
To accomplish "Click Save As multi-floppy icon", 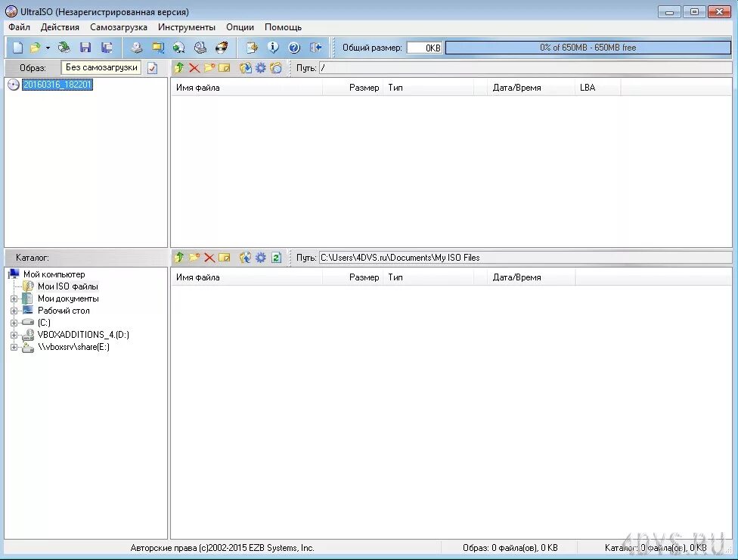I will pos(107,48).
